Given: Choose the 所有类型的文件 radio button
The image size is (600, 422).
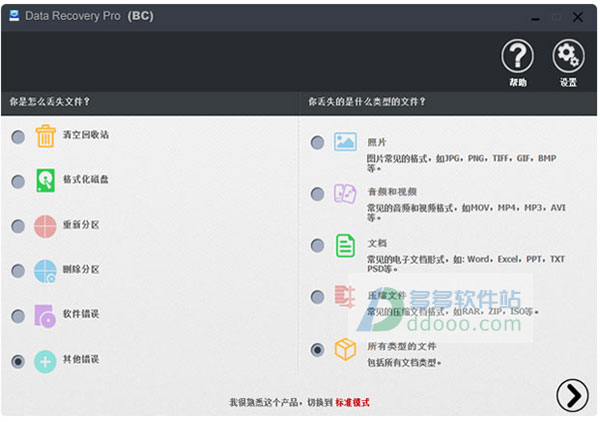Looking at the screenshot, I should [x=317, y=349].
